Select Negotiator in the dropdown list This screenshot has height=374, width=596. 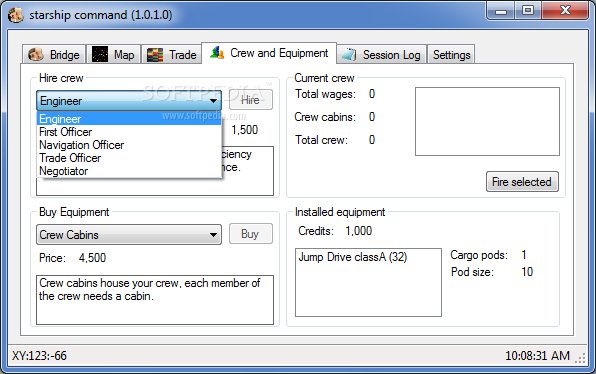coord(129,171)
